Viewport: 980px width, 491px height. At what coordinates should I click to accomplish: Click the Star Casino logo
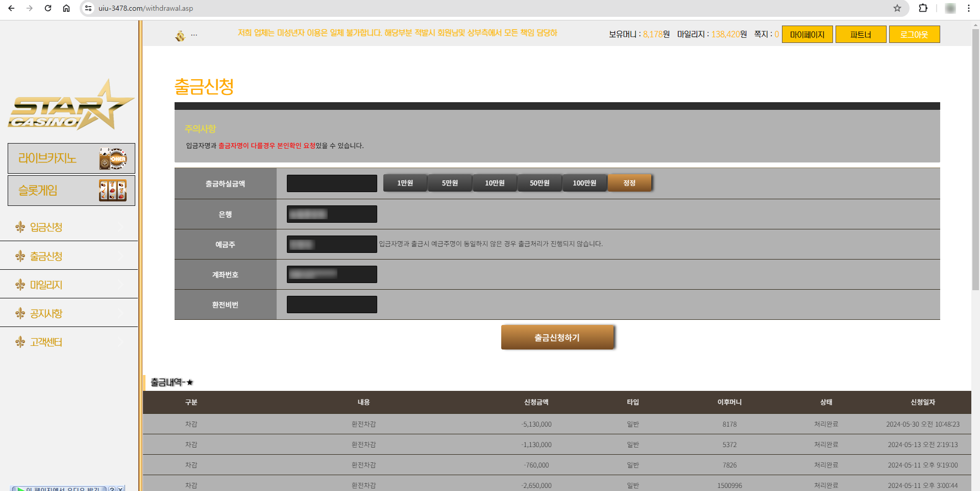[x=70, y=105]
